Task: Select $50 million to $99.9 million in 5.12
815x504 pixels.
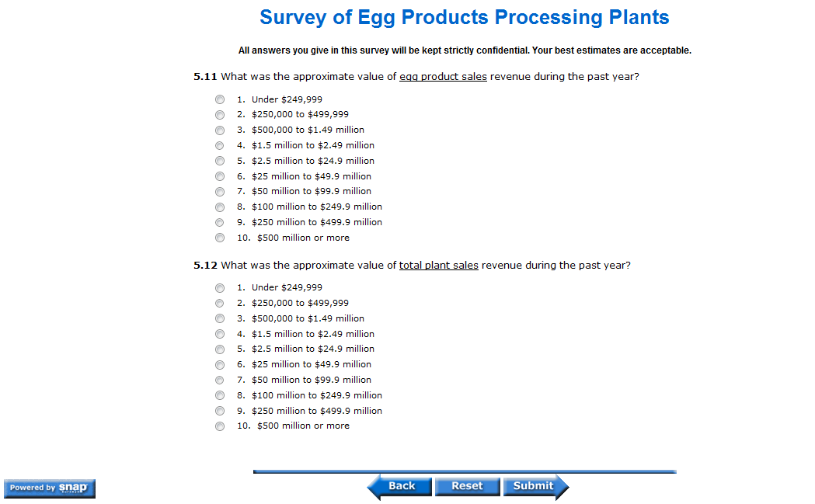Action: coord(220,380)
